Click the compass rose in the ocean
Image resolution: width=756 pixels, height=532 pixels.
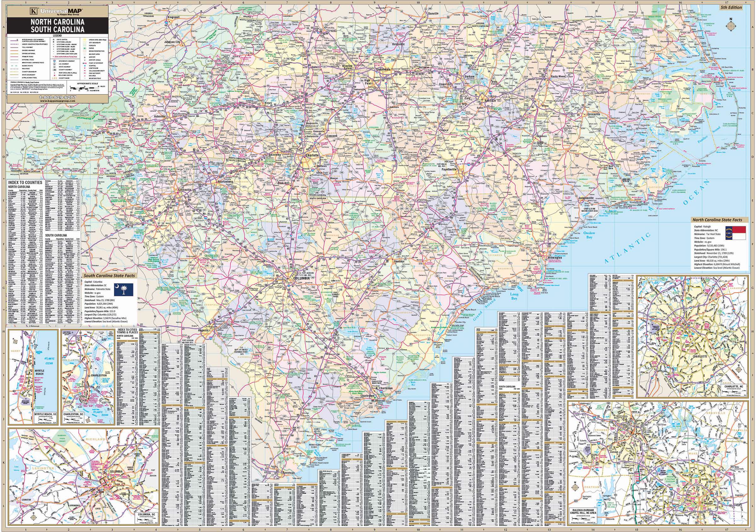[731, 27]
